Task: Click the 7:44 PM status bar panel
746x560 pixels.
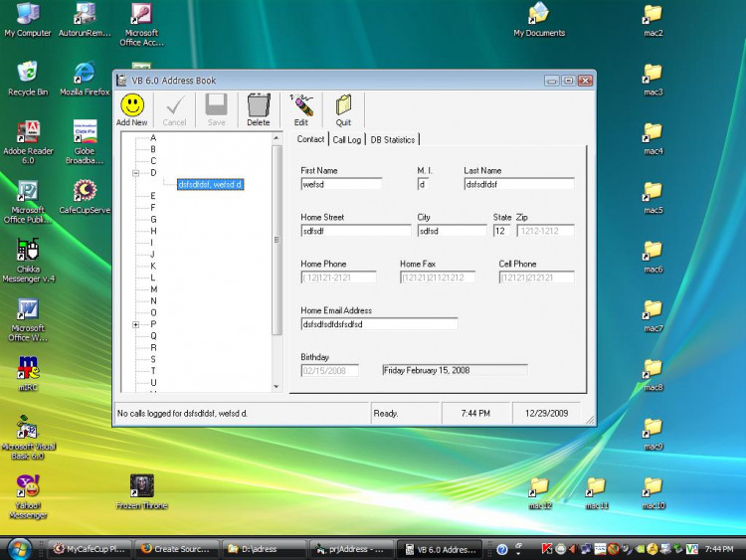Action: coord(475,413)
